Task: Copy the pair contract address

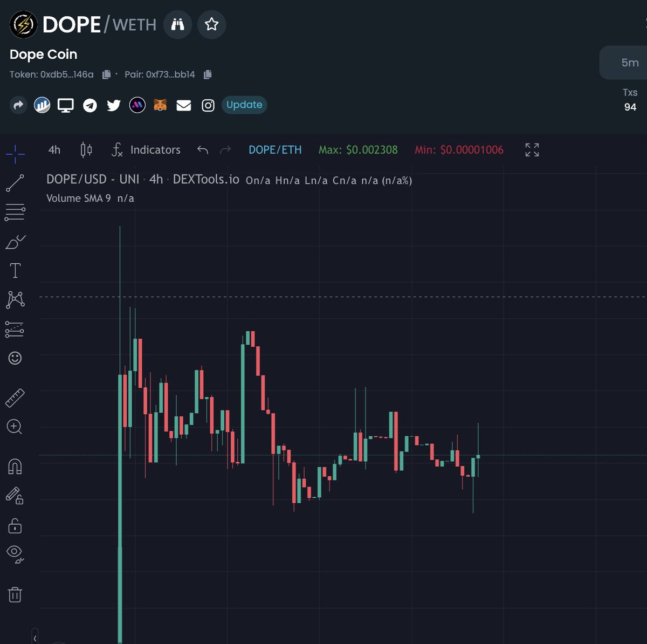Action: click(x=208, y=74)
